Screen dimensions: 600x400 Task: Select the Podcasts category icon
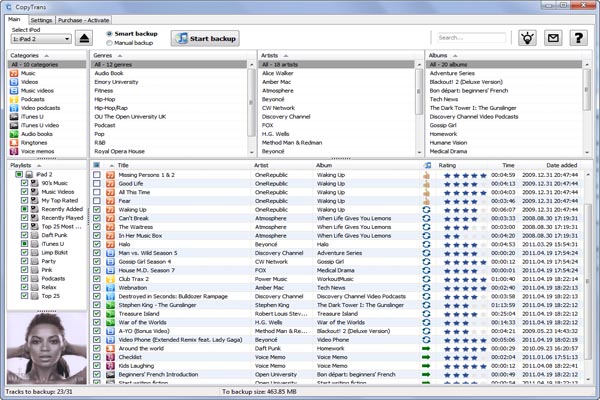[14, 101]
